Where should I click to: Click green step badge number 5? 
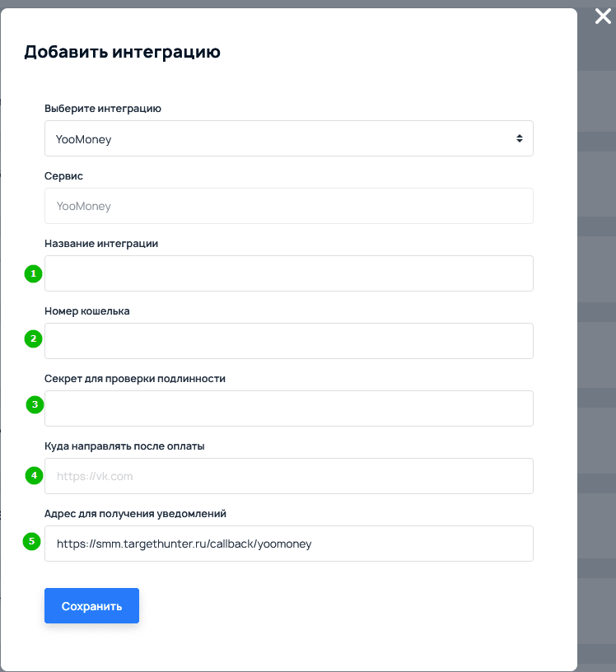pos(31,542)
